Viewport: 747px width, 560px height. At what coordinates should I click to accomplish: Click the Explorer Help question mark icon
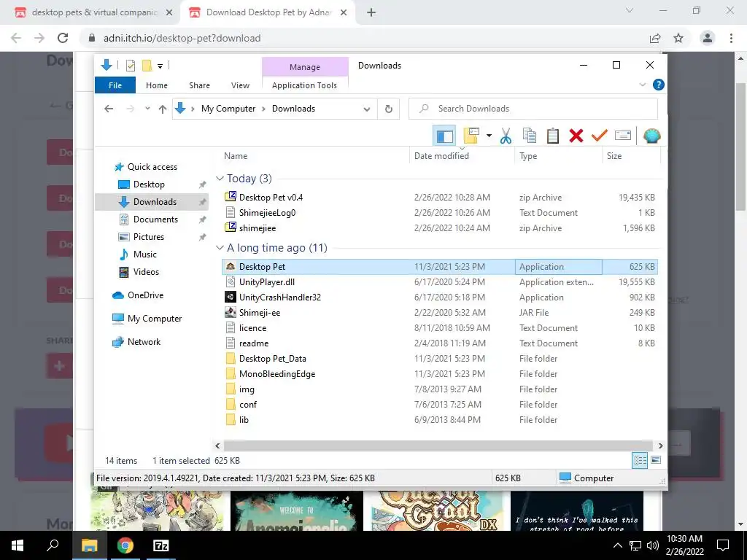(659, 85)
